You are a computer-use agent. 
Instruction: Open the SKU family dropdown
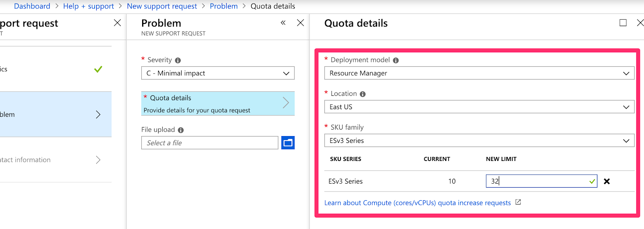(479, 140)
